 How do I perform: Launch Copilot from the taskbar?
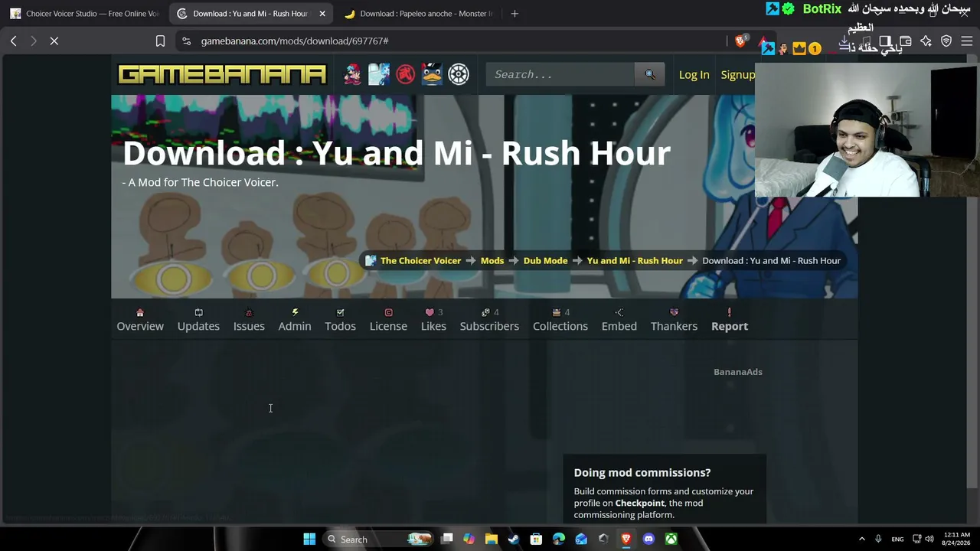pos(469,539)
